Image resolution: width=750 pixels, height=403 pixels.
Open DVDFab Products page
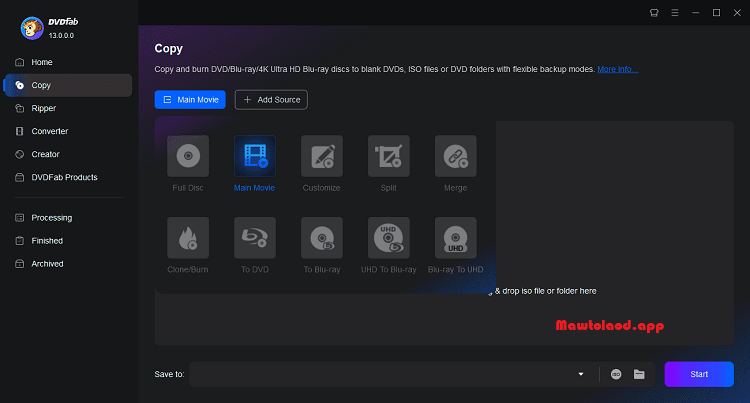67,177
